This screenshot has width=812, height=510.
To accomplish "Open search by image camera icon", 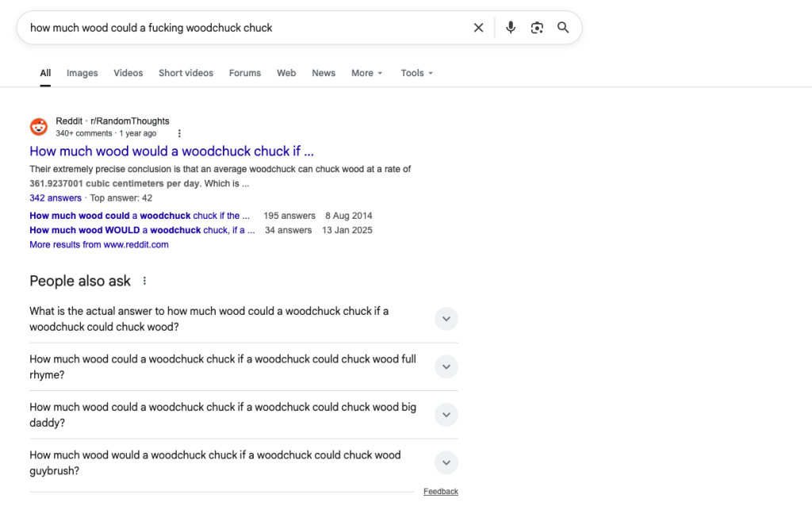I will tap(537, 28).
